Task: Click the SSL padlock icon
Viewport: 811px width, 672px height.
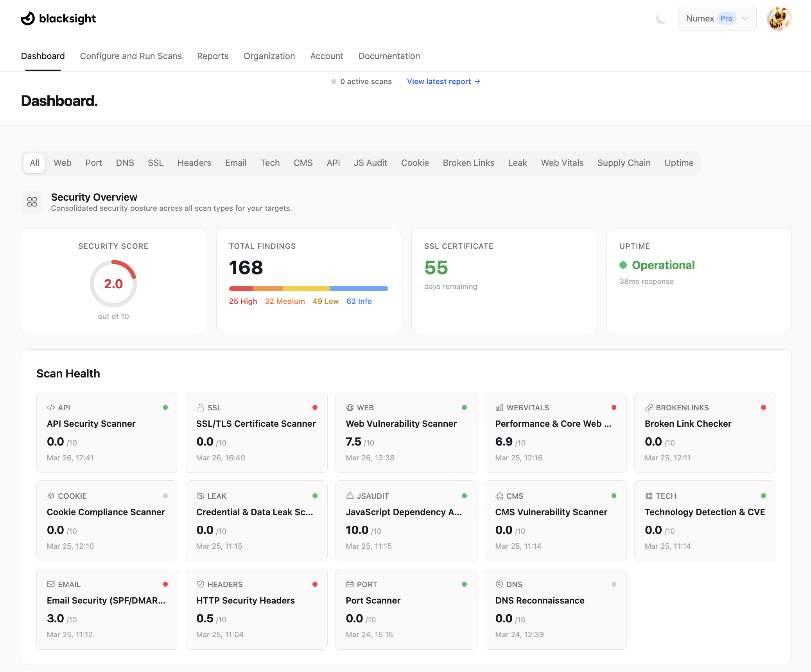Action: [201, 408]
